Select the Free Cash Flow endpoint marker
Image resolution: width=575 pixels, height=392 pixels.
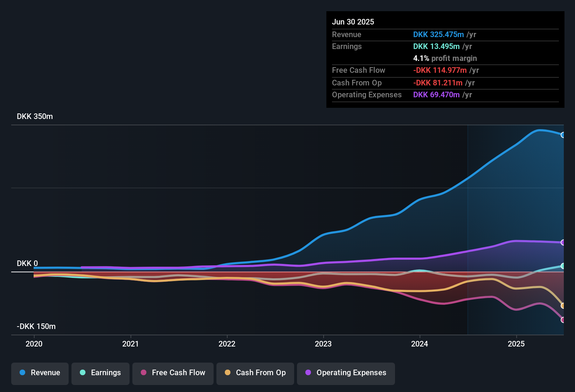tap(563, 320)
